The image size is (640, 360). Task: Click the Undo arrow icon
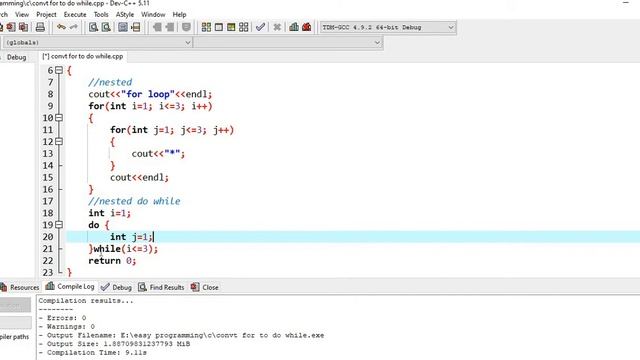[61, 27]
